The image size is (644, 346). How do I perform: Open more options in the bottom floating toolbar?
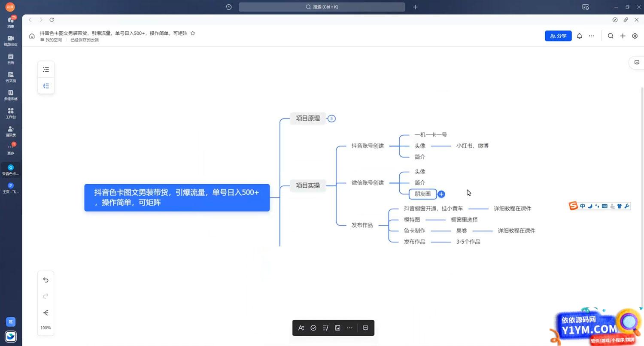(x=349, y=328)
